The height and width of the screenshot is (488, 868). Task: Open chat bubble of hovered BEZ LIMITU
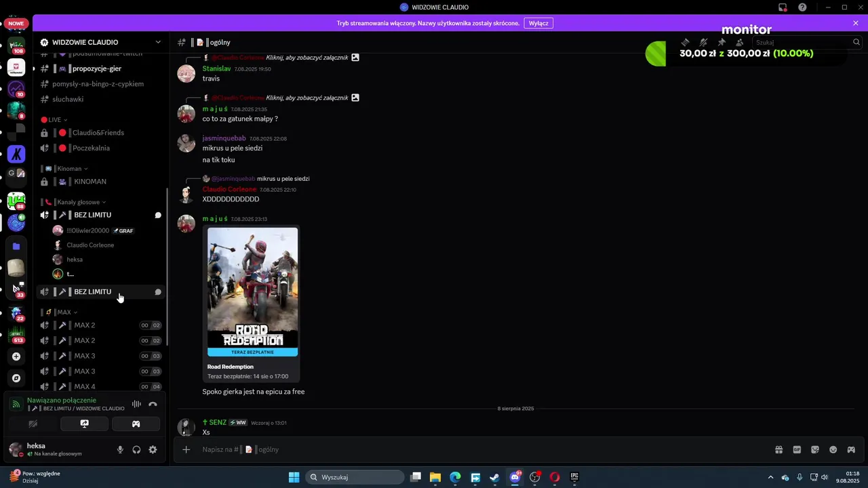[158, 292]
